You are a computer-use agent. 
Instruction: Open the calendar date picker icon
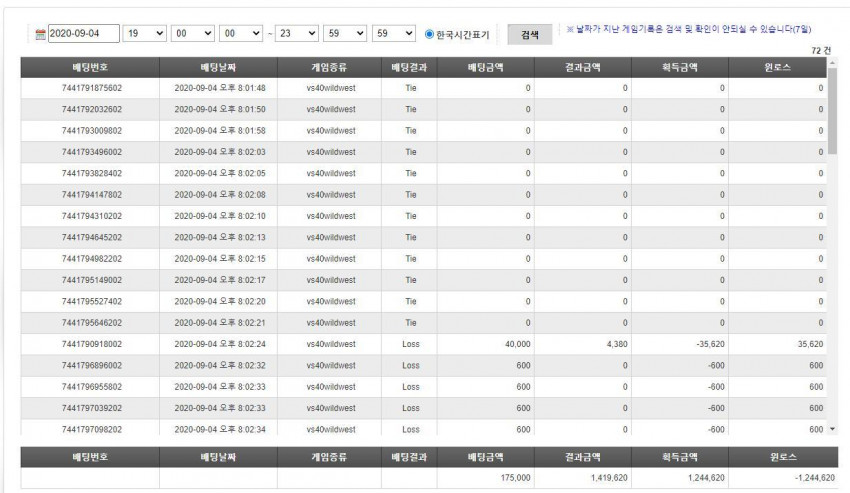[x=40, y=34]
